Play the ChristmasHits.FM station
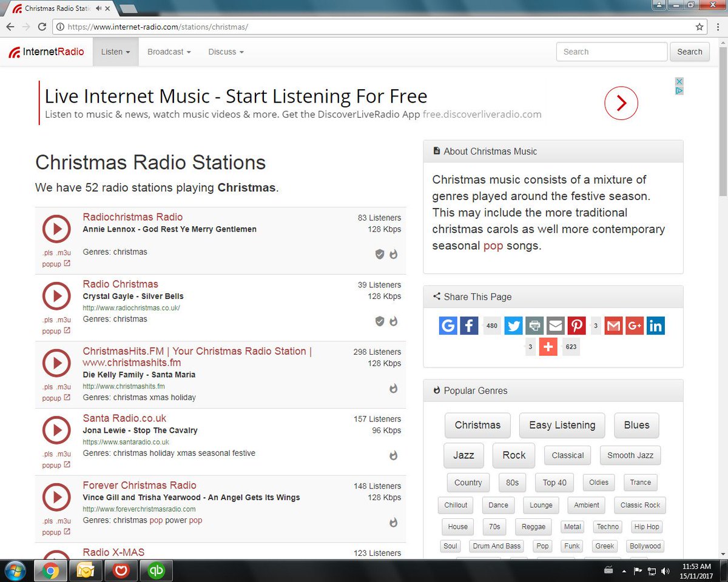Screen dimensions: 728x582 pyautogui.click(x=56, y=363)
